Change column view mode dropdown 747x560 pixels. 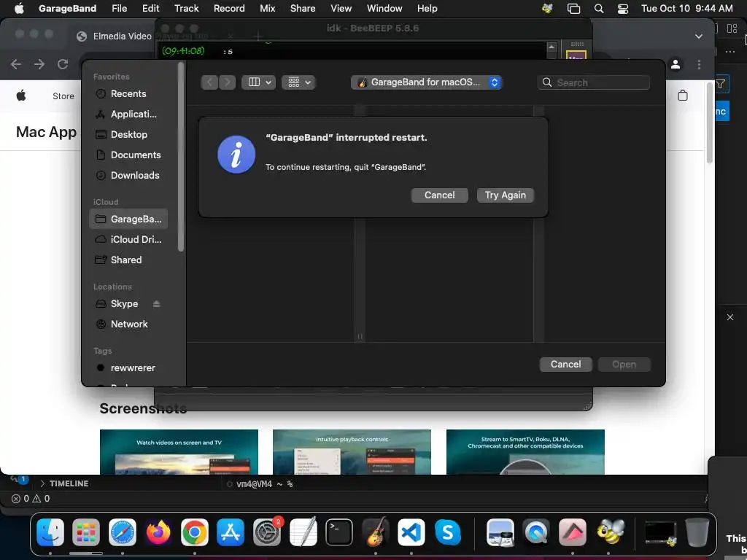[x=259, y=82]
